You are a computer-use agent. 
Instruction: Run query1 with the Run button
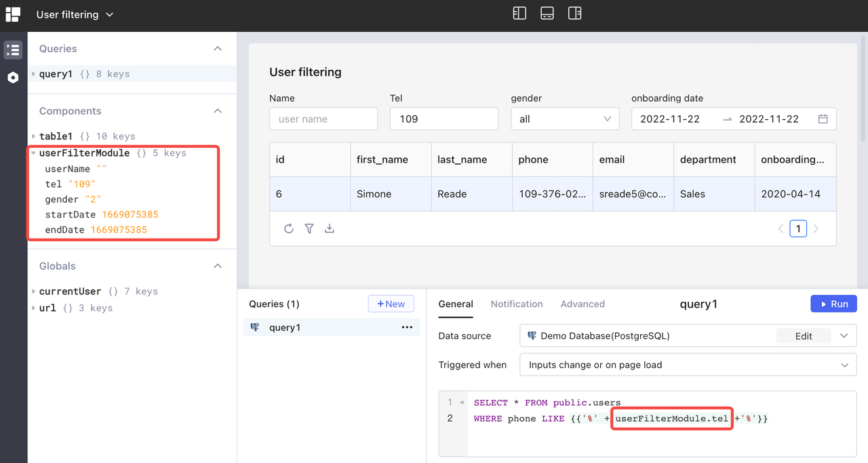833,304
